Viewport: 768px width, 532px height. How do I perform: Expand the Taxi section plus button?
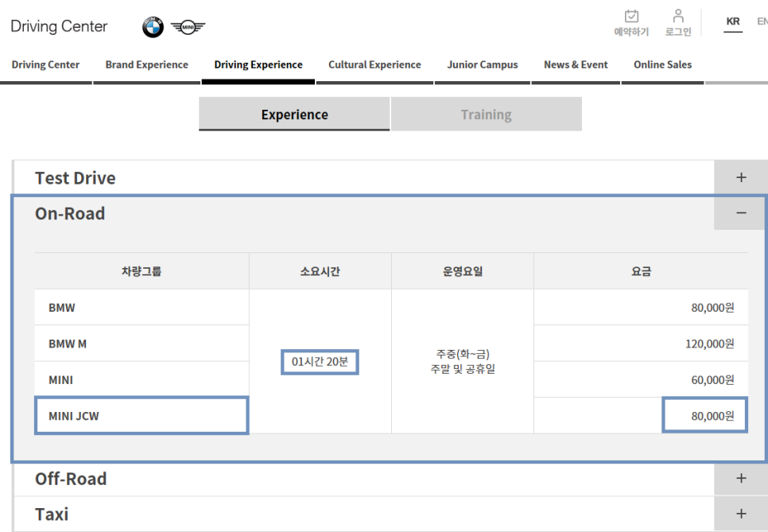tap(741, 514)
